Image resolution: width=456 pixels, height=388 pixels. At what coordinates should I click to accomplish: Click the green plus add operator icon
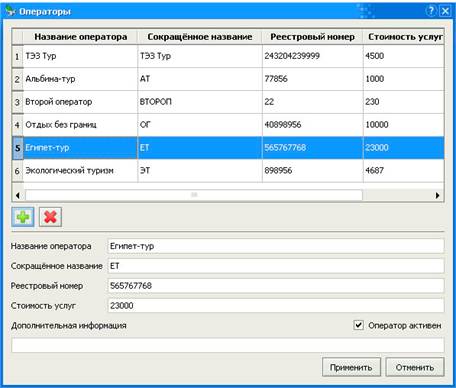coord(23,217)
